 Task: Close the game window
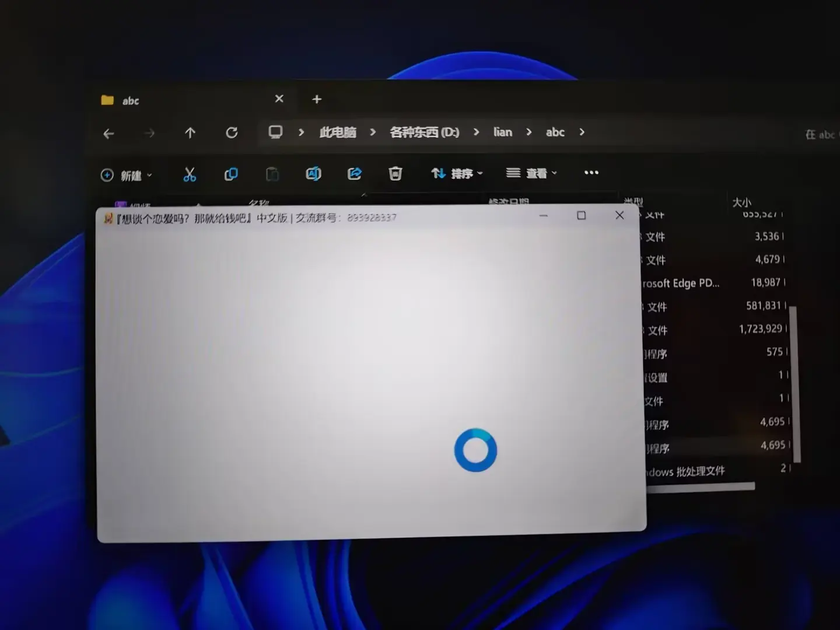tap(619, 215)
